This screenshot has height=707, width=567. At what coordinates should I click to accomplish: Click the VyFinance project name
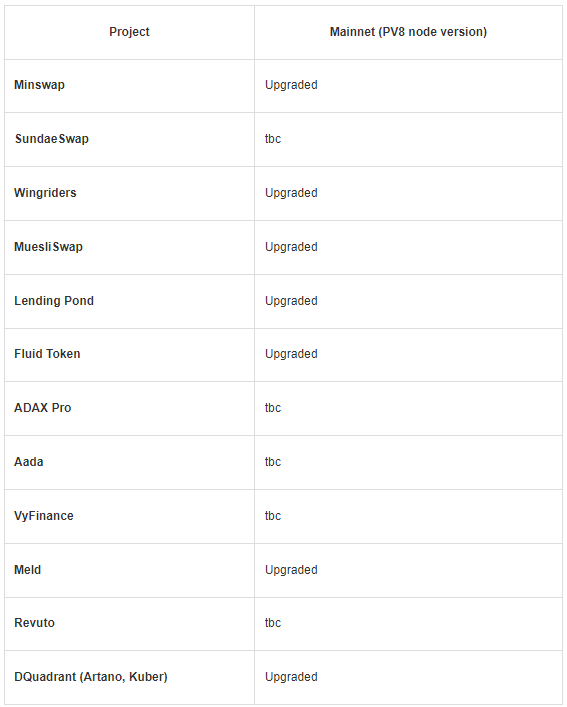(44, 516)
